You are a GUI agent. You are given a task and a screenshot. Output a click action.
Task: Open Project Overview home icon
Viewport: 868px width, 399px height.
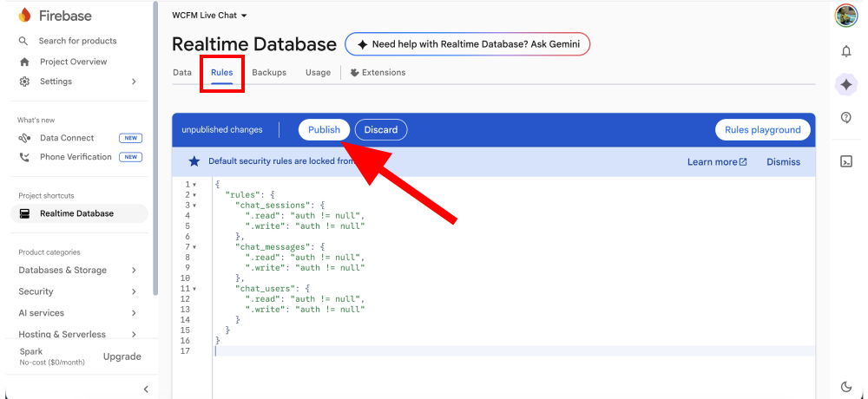[24, 62]
